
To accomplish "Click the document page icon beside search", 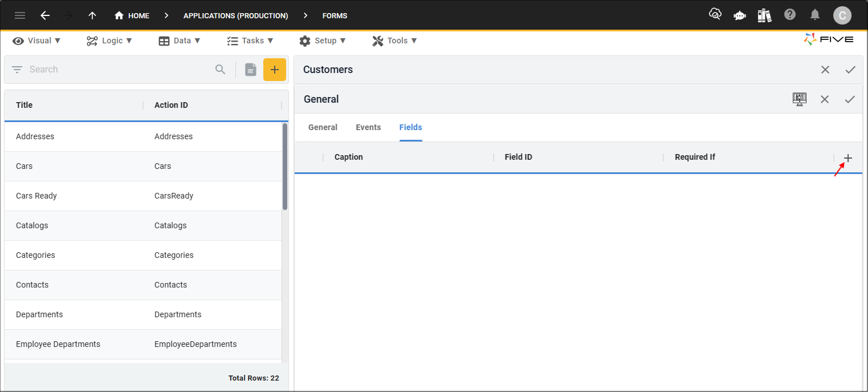I will tap(251, 70).
